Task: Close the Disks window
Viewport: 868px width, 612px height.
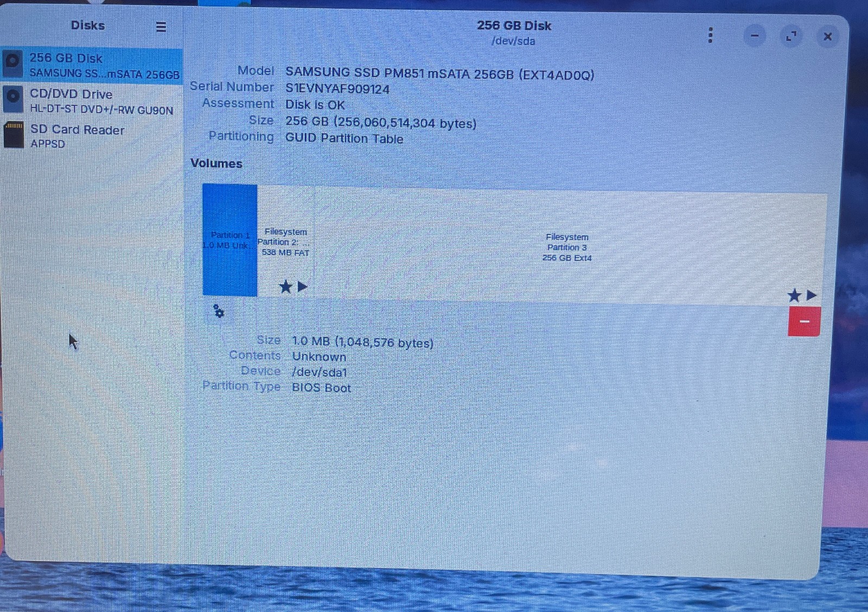Action: pos(827,36)
